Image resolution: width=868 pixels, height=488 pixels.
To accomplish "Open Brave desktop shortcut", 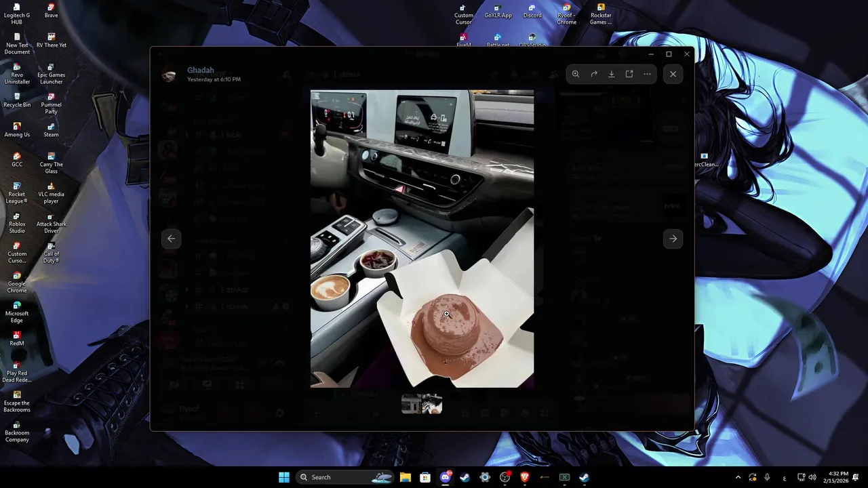I will pyautogui.click(x=51, y=11).
